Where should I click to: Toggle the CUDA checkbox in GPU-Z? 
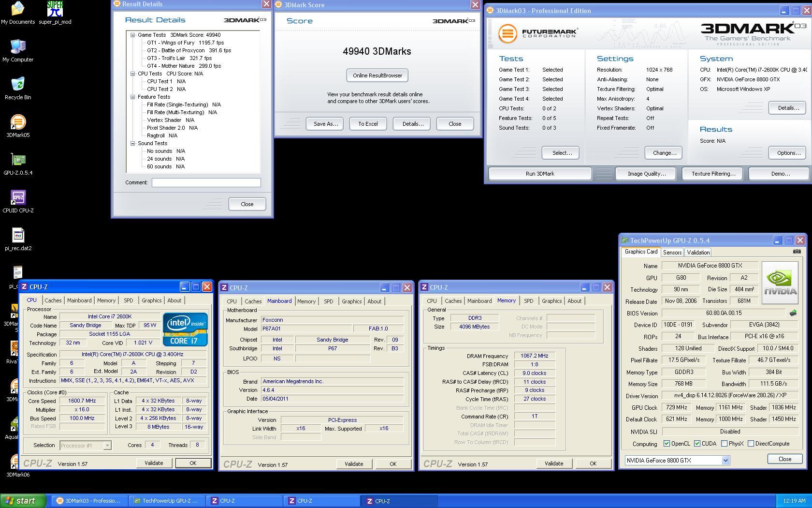[697, 444]
